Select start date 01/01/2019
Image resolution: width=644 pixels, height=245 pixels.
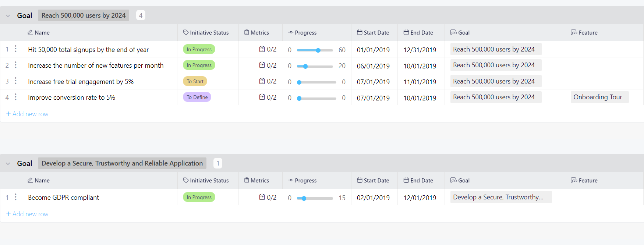(373, 50)
